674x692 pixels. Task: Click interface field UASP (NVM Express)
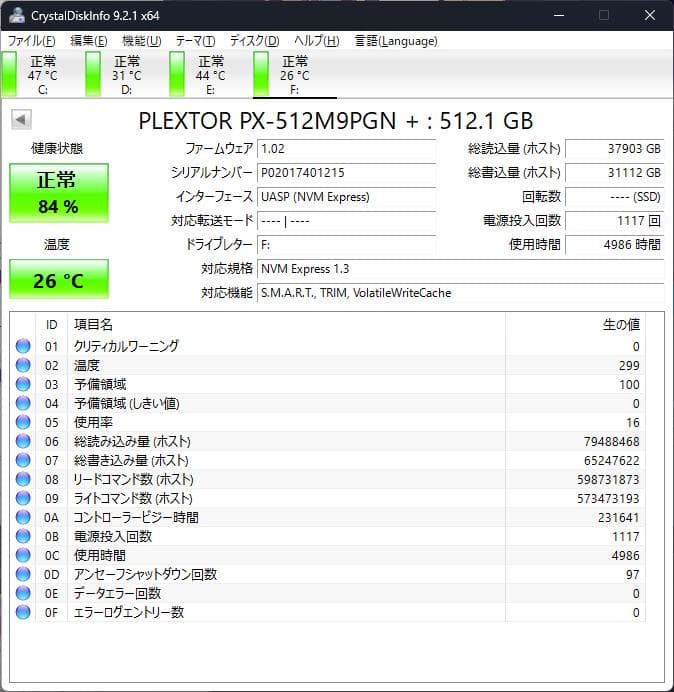tap(347, 197)
